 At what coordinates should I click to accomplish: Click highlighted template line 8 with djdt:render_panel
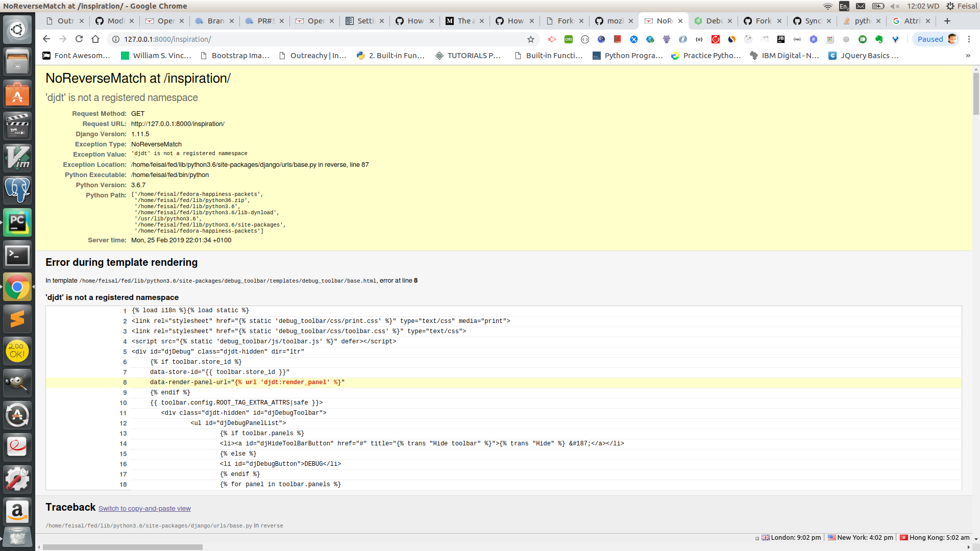[503, 383]
